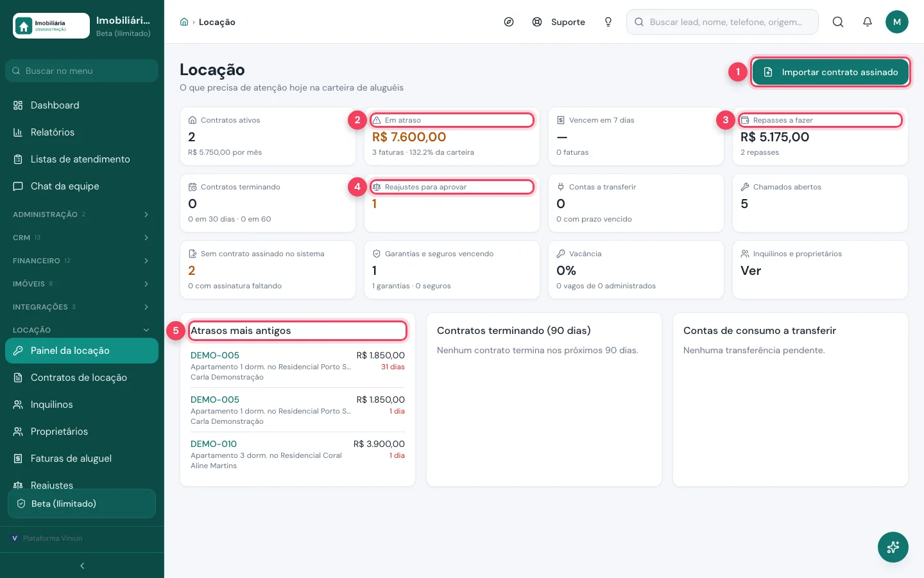Open the DEMO-010 contract link
The height and width of the screenshot is (578, 924).
pyautogui.click(x=214, y=444)
